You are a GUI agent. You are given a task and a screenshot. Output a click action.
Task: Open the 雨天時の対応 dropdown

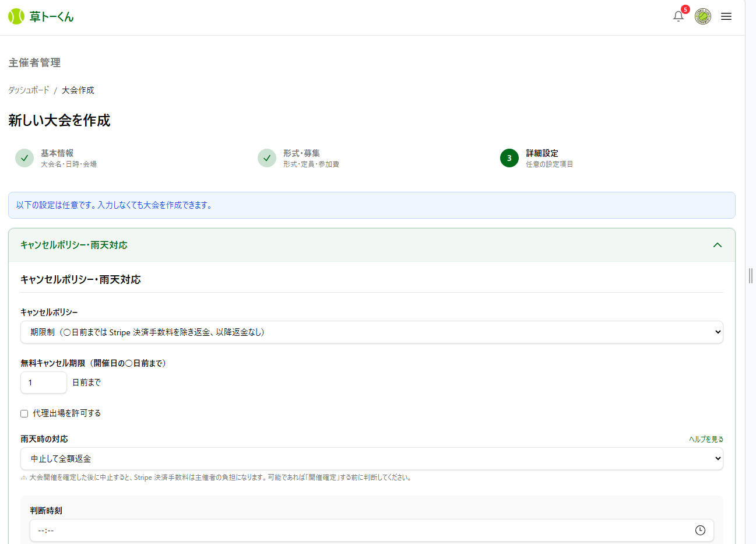pos(372,459)
